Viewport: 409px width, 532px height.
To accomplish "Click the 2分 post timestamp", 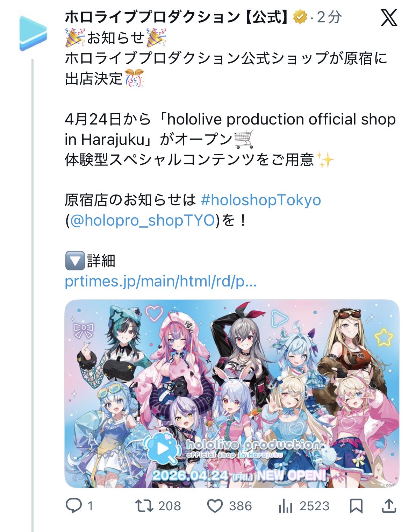I will tap(329, 17).
